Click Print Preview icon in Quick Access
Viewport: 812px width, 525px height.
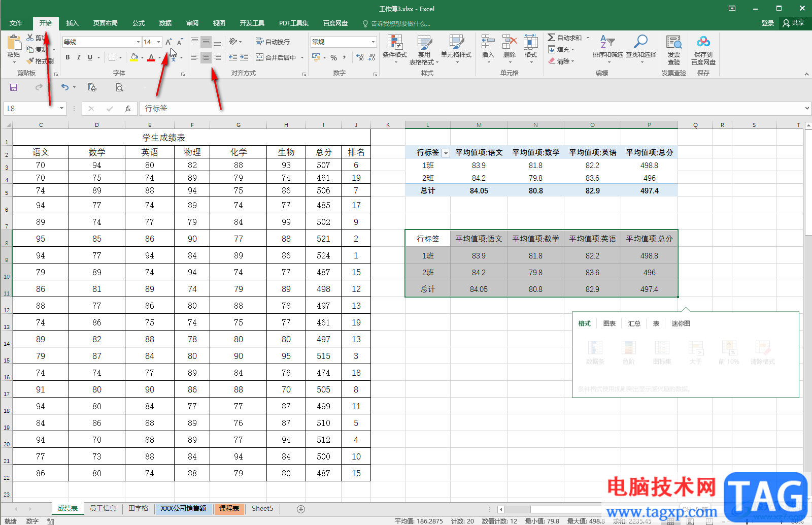119,87
